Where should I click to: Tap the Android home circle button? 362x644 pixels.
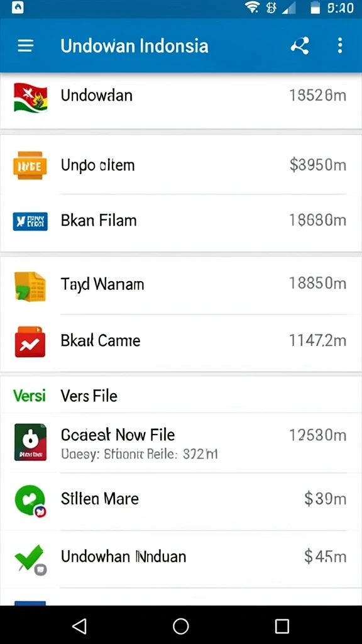click(x=181, y=626)
